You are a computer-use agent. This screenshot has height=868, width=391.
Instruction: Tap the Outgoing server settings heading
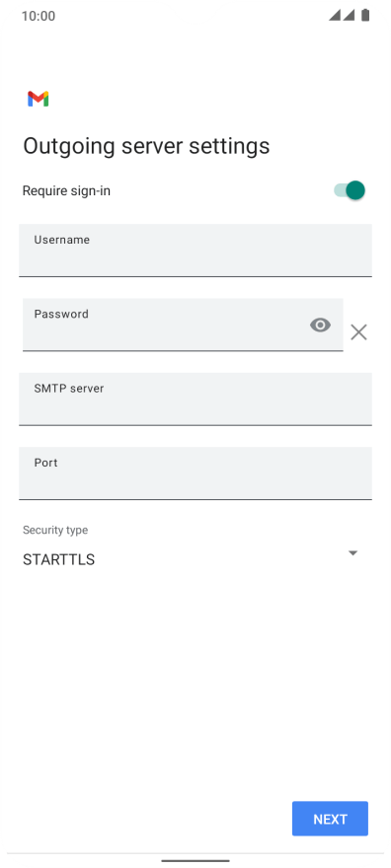click(146, 146)
